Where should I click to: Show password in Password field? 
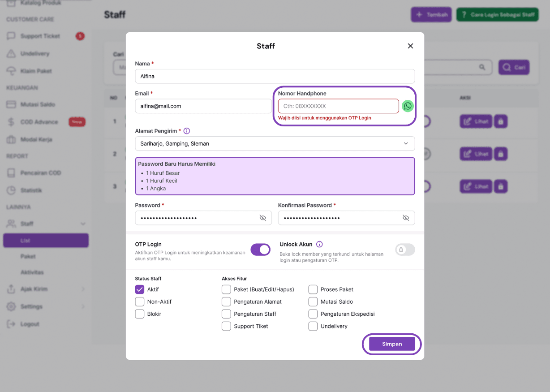pyautogui.click(x=263, y=218)
